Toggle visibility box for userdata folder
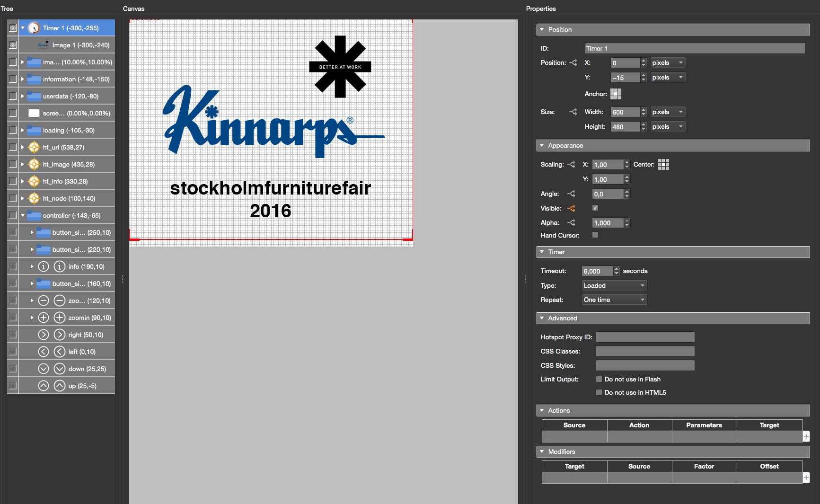The image size is (820, 504). tap(13, 96)
